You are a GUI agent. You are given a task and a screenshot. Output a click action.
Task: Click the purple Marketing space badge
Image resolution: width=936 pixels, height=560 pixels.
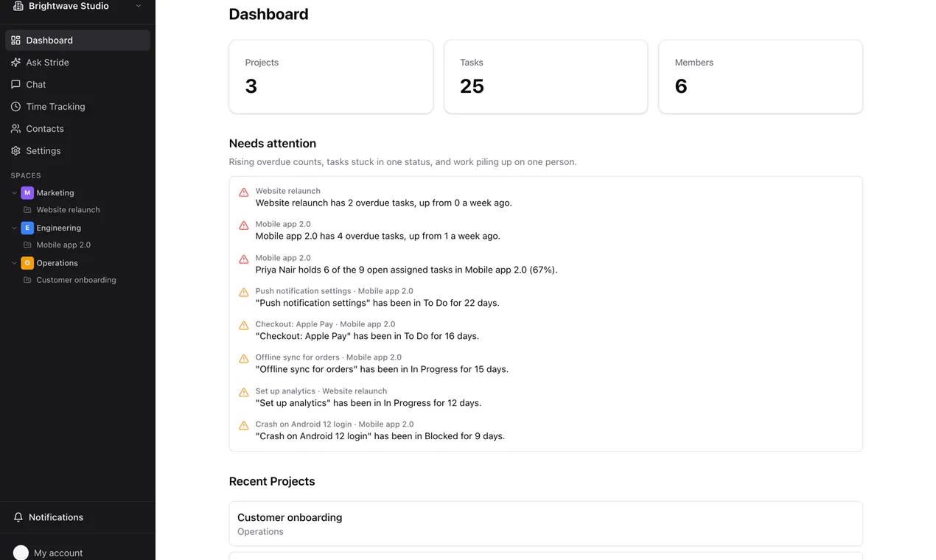27,193
